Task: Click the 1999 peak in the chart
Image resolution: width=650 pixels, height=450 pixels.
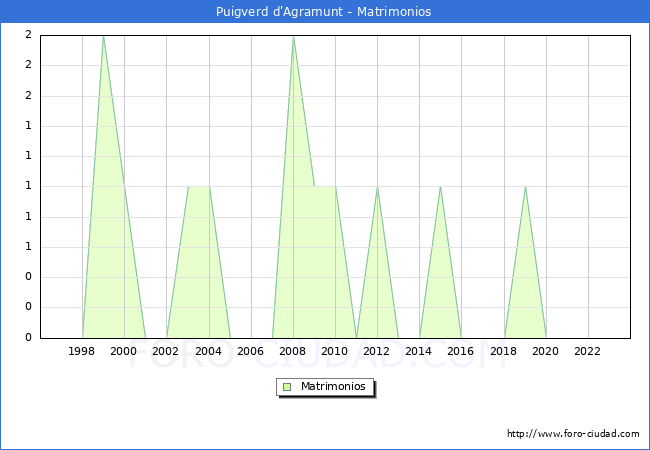Action: pos(103,36)
